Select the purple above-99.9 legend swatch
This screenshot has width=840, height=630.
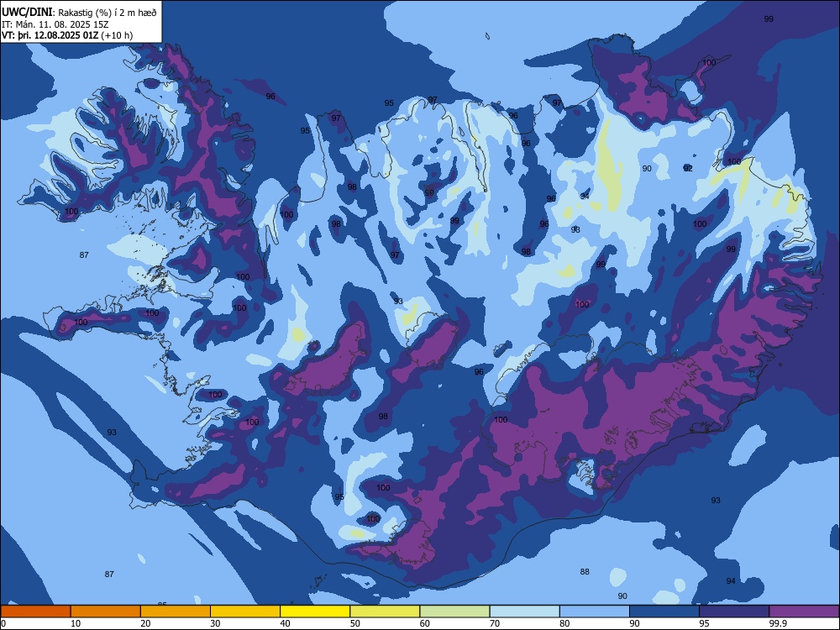point(804,612)
